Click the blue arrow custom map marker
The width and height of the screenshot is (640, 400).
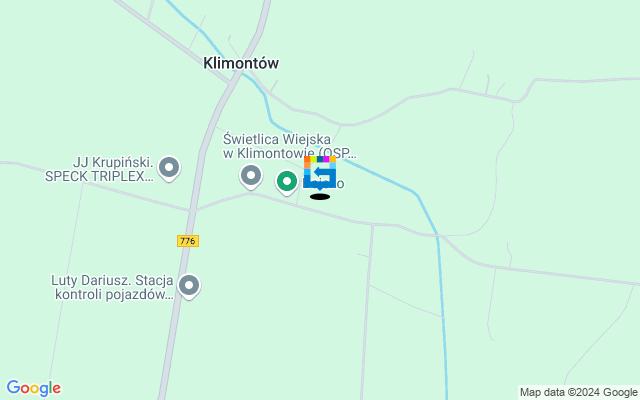320,173
